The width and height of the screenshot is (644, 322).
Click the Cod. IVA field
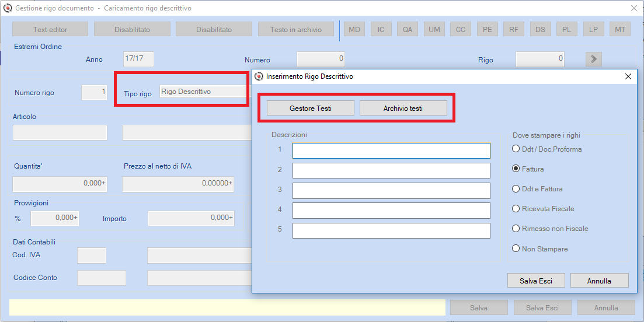pos(92,255)
